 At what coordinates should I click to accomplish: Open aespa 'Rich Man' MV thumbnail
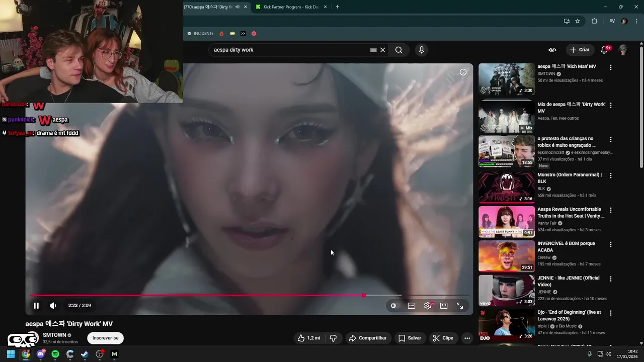coord(507,79)
